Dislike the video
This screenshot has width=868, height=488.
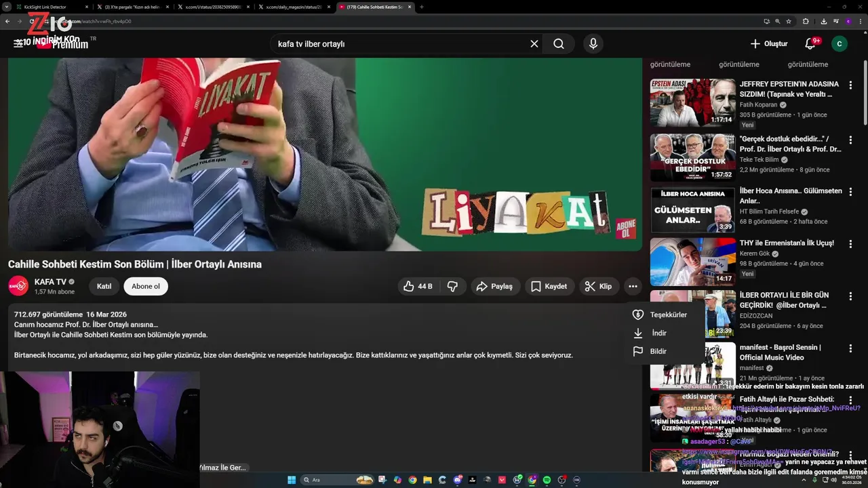(x=452, y=286)
